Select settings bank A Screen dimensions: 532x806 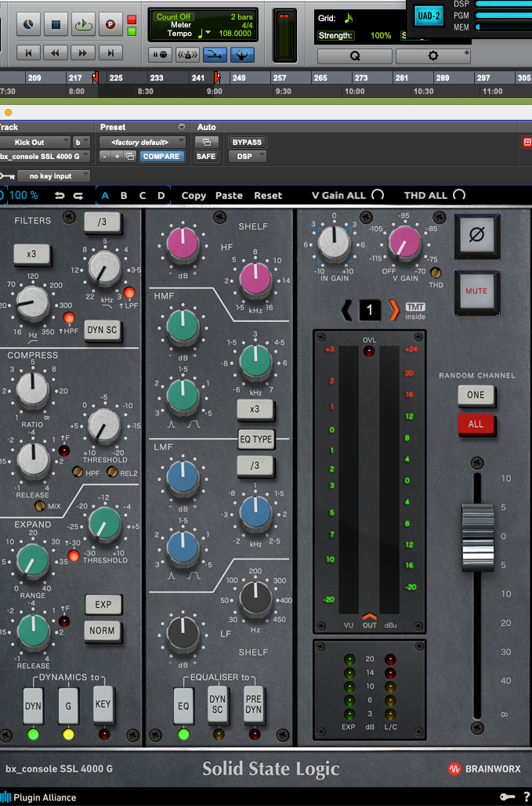[105, 195]
